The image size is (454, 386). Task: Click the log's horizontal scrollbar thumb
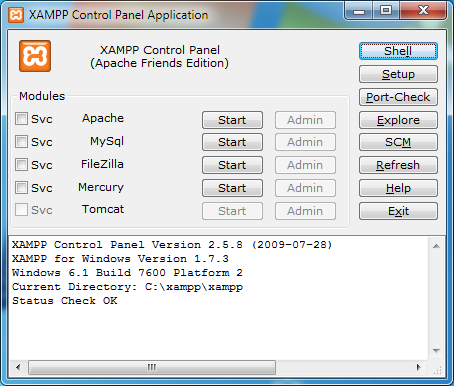tap(152, 367)
